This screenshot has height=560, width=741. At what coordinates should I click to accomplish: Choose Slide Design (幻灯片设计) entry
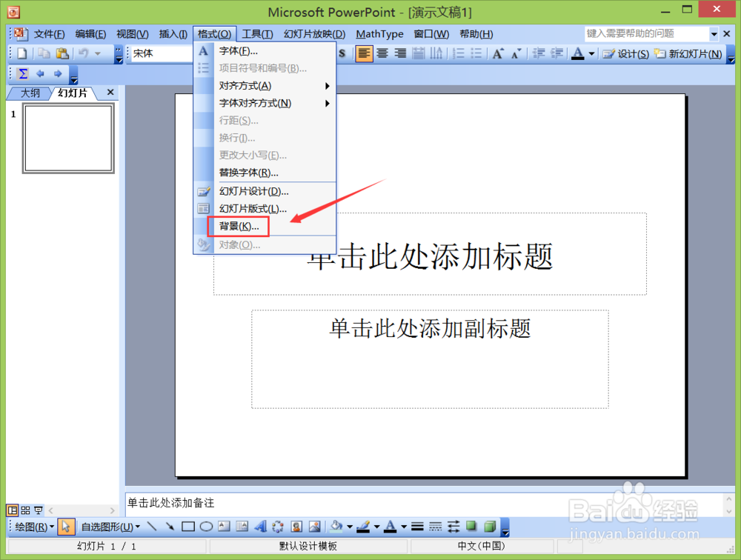click(x=265, y=191)
